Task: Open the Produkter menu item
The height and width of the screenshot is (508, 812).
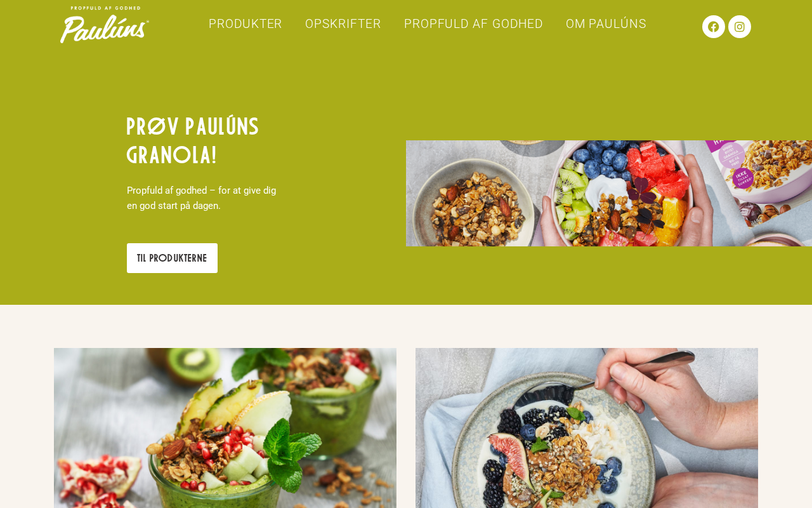Action: click(x=246, y=23)
